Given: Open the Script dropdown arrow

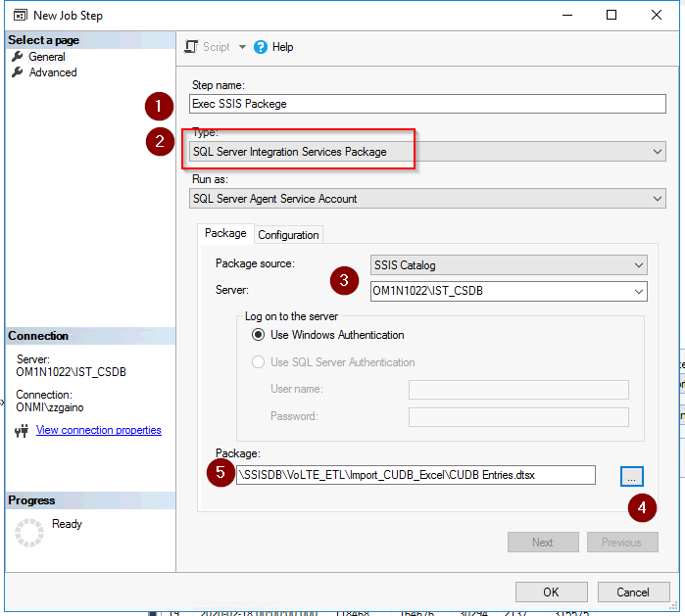Looking at the screenshot, I should [x=242, y=47].
